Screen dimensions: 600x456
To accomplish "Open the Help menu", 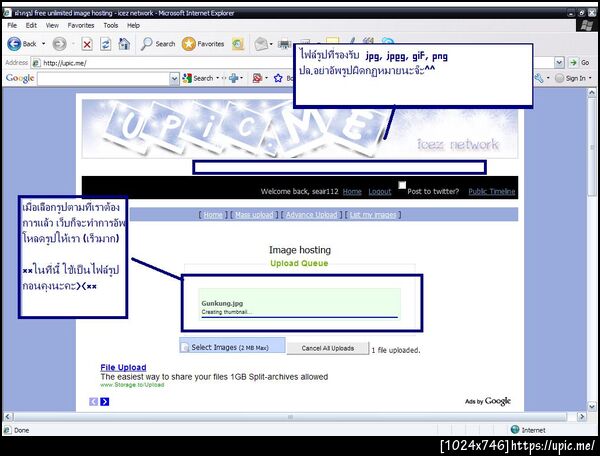I will (133, 25).
